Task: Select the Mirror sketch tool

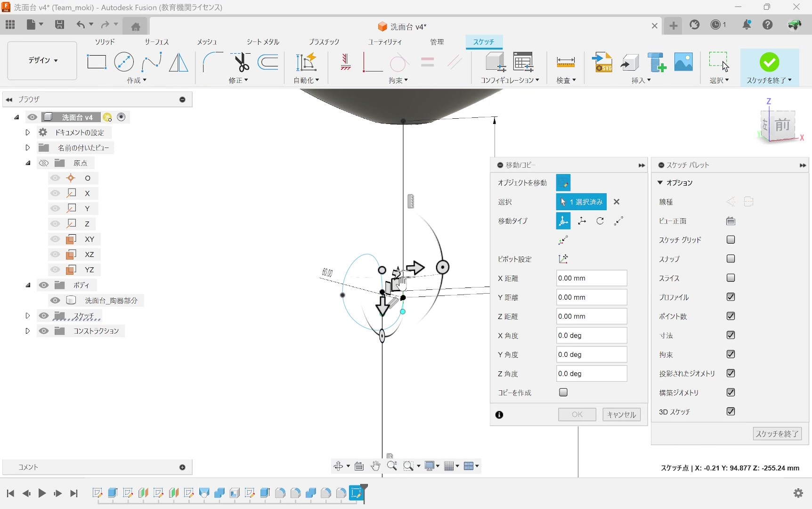Action: point(179,62)
